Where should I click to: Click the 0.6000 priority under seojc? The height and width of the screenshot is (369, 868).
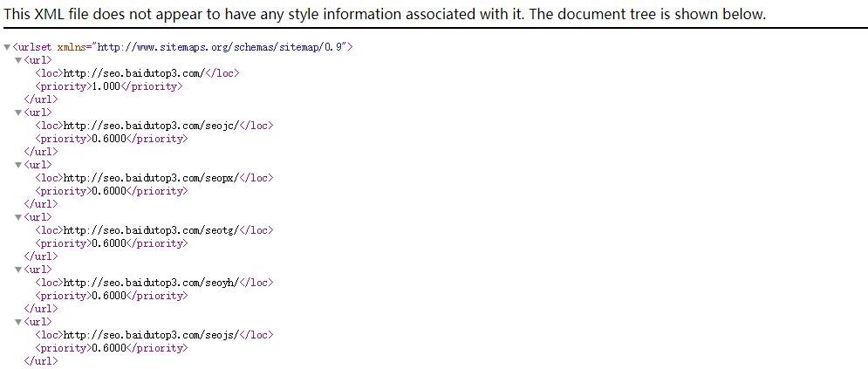[108, 139]
